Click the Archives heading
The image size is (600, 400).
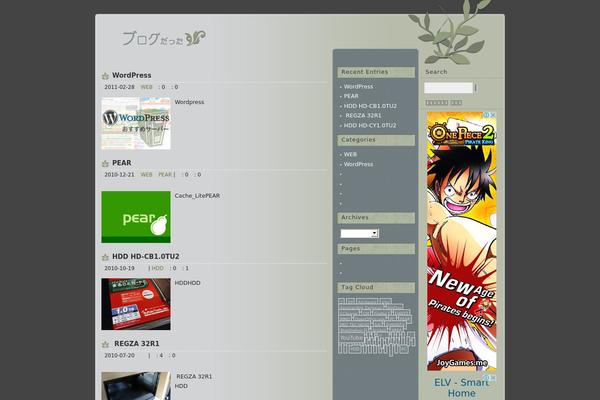(x=355, y=217)
